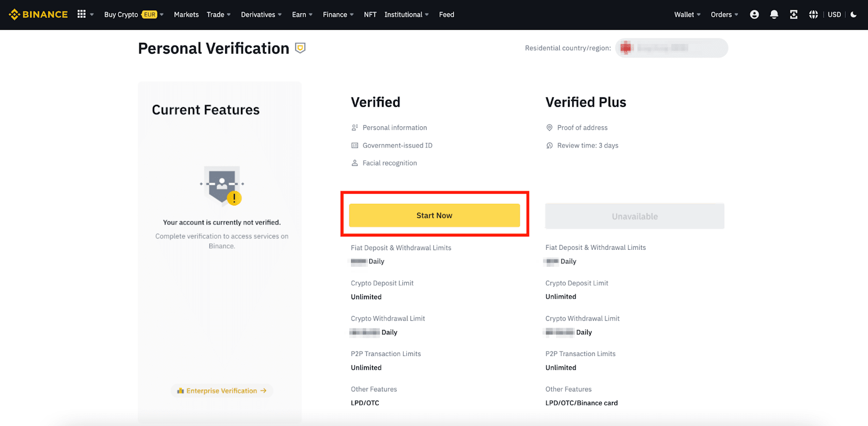This screenshot has width=868, height=426.
Task: Follow the Enterprise Verification link
Action: pos(222,391)
